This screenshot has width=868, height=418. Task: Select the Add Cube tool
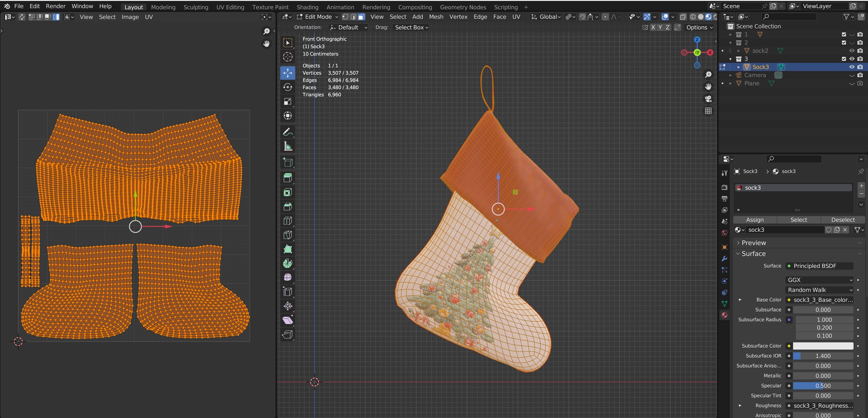pyautogui.click(x=288, y=162)
